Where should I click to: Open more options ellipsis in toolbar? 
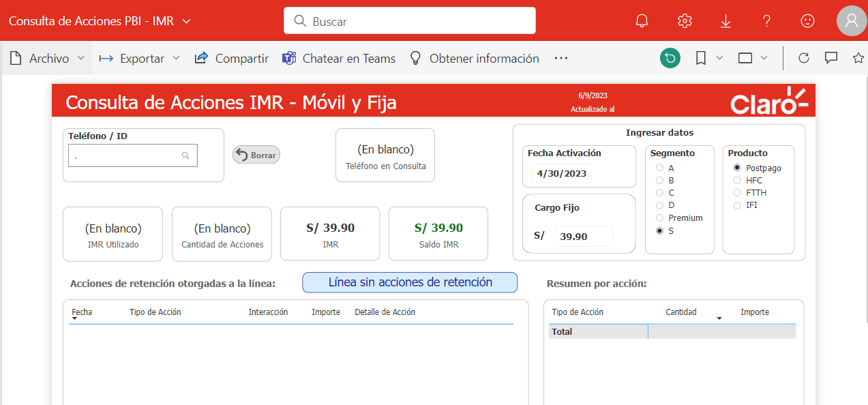(561, 59)
